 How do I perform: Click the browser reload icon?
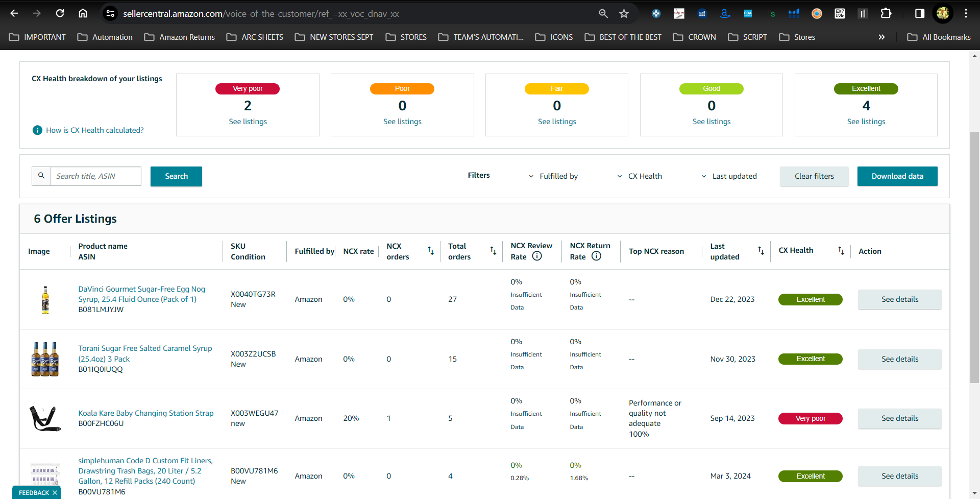point(60,14)
